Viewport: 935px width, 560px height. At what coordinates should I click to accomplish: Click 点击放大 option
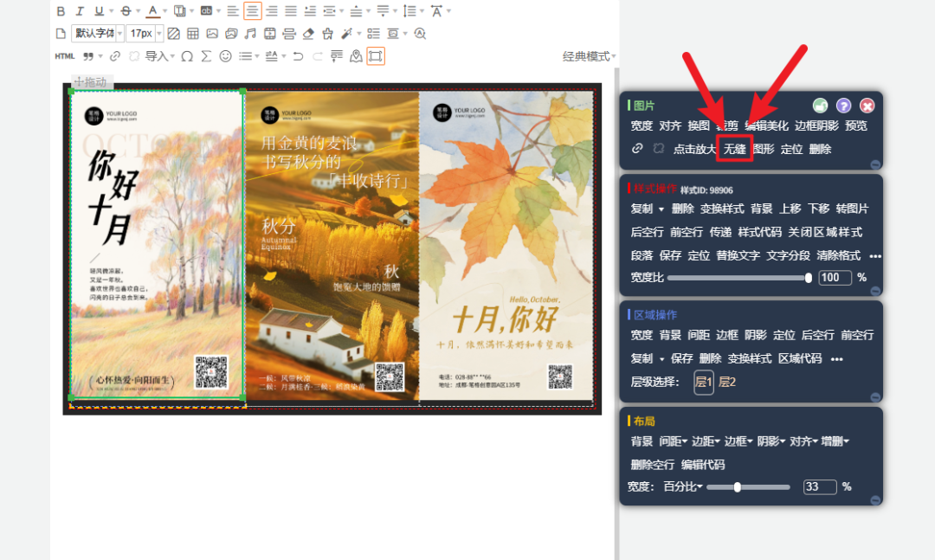694,149
